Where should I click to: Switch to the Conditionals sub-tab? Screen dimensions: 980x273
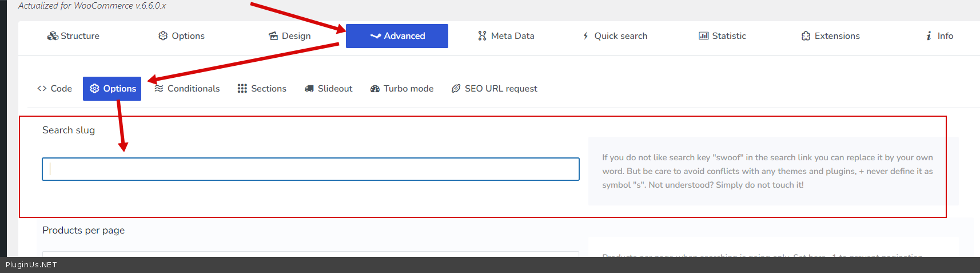coord(188,89)
